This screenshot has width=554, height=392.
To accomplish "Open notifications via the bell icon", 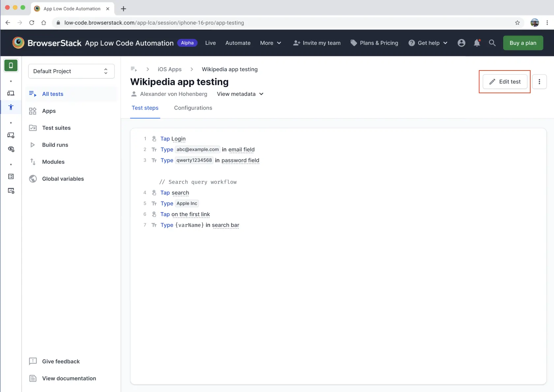I will (477, 43).
